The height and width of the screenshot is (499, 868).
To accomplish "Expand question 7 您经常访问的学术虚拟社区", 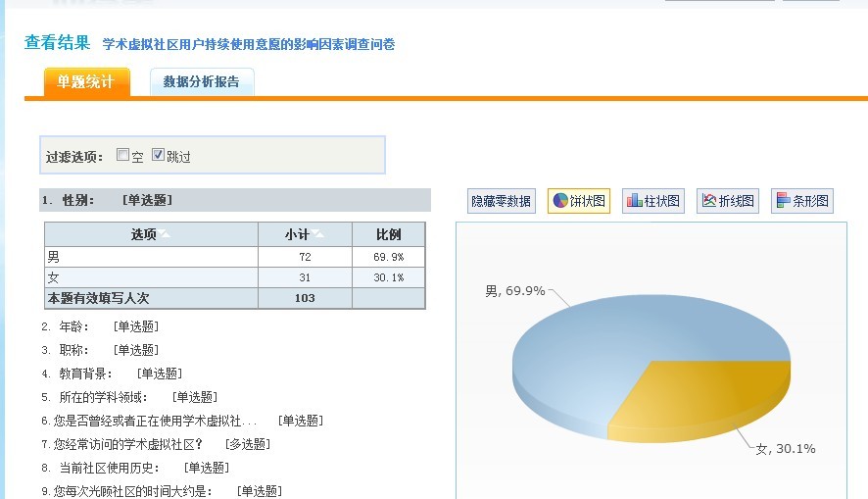I will 156,444.
